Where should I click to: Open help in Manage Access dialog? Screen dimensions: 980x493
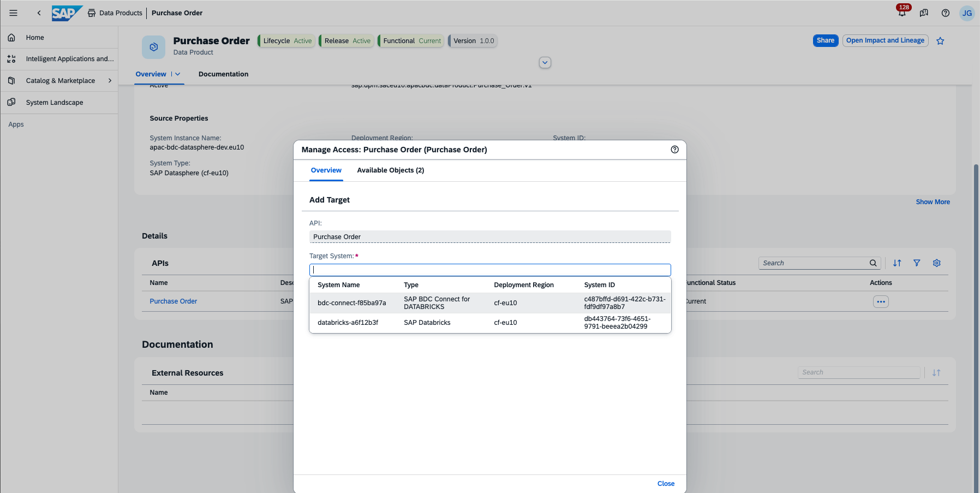[675, 150]
